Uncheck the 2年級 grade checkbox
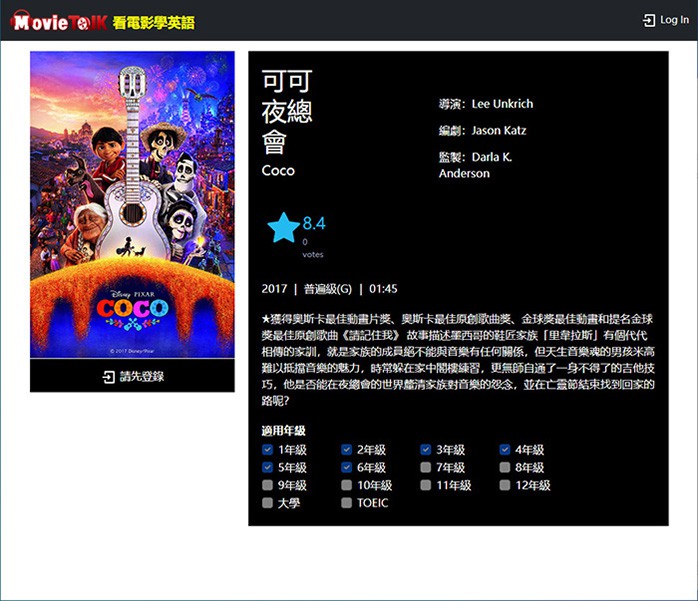 tap(346, 450)
